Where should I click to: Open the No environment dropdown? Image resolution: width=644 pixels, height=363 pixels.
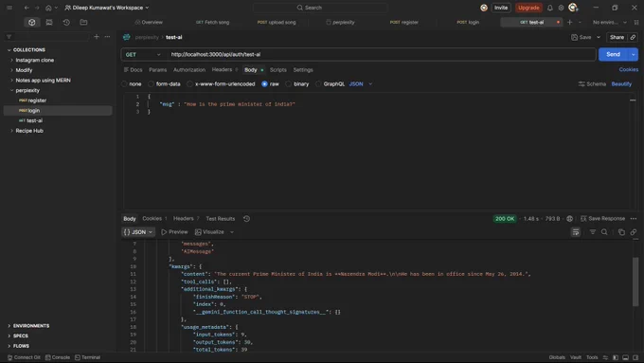coord(609,22)
